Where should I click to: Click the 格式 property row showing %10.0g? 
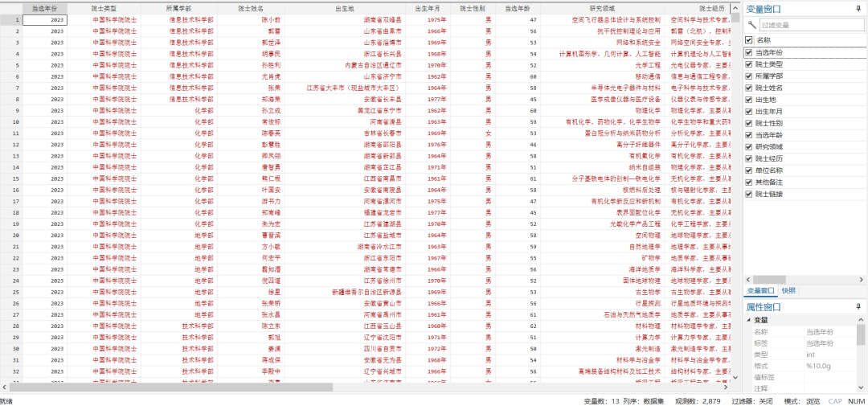pos(805,366)
